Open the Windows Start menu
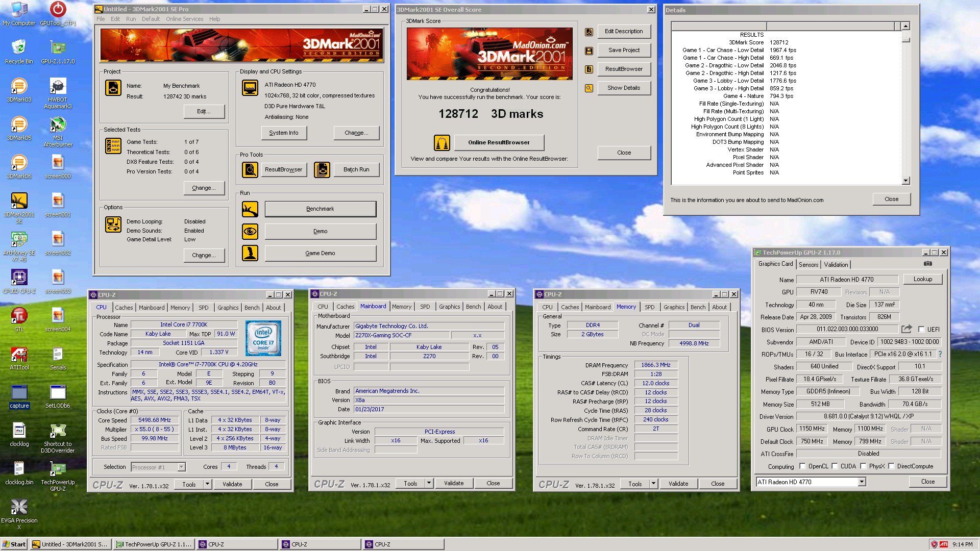The width and height of the screenshot is (980, 551). (14, 544)
